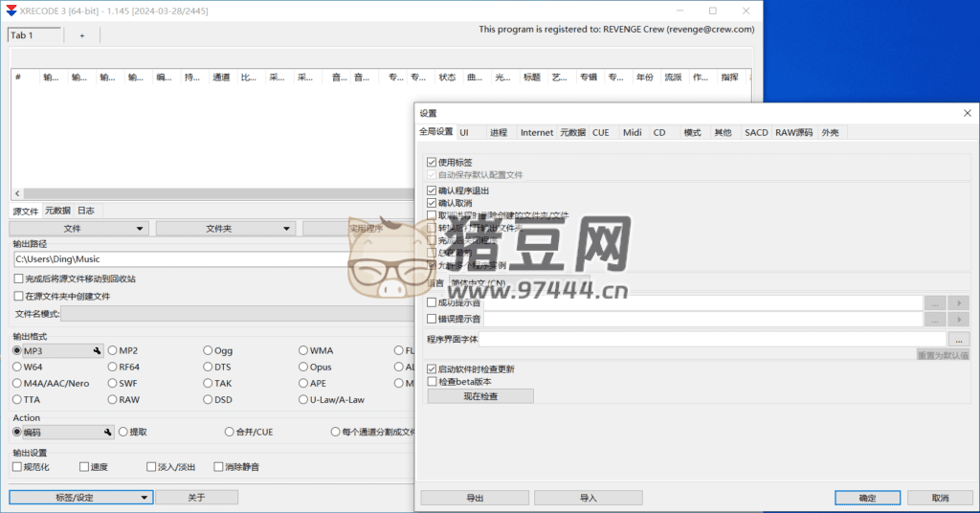Screen dimensions: 980x513
Task: Open the 文件 dropdown button
Action: pyautogui.click(x=79, y=229)
